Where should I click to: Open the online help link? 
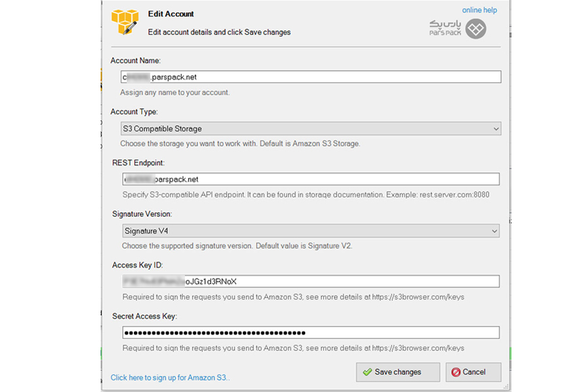(x=480, y=10)
